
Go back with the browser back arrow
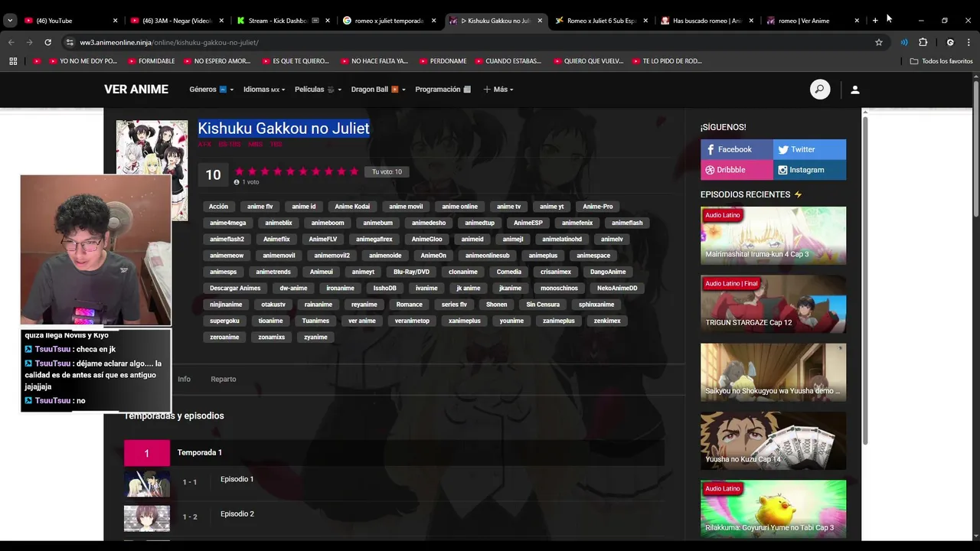pyautogui.click(x=11, y=42)
